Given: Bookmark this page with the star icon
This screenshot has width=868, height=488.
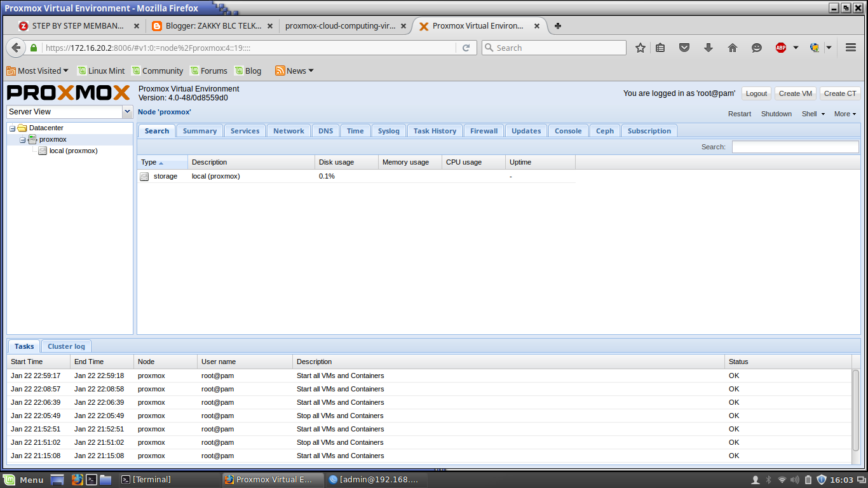Looking at the screenshot, I should coord(641,48).
